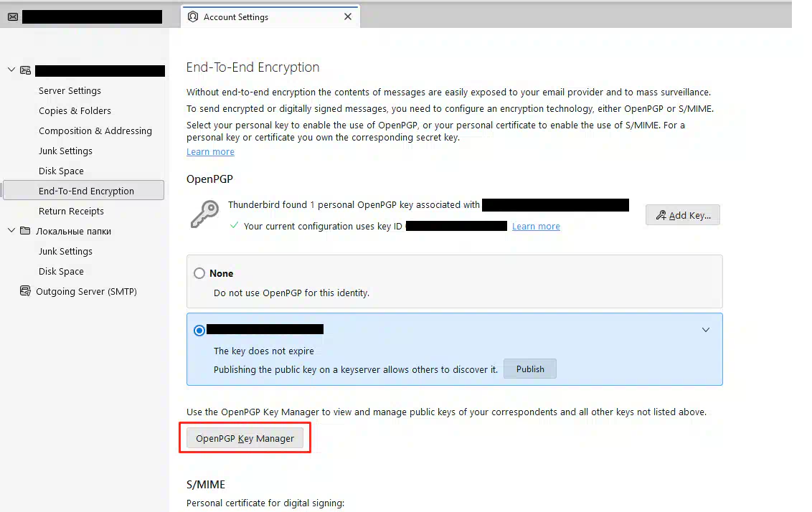Open the OpenPGP Key Manager
The image size is (812, 512).
tap(245, 438)
